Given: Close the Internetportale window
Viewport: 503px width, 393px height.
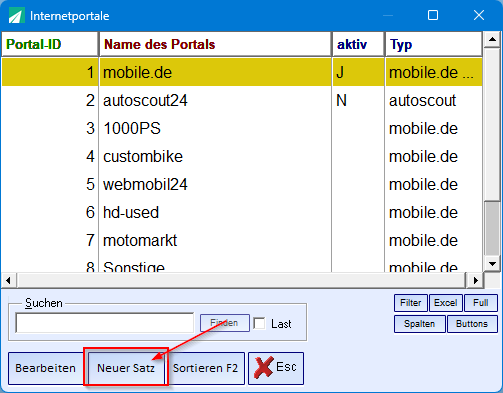Looking at the screenshot, I should tap(479, 15).
